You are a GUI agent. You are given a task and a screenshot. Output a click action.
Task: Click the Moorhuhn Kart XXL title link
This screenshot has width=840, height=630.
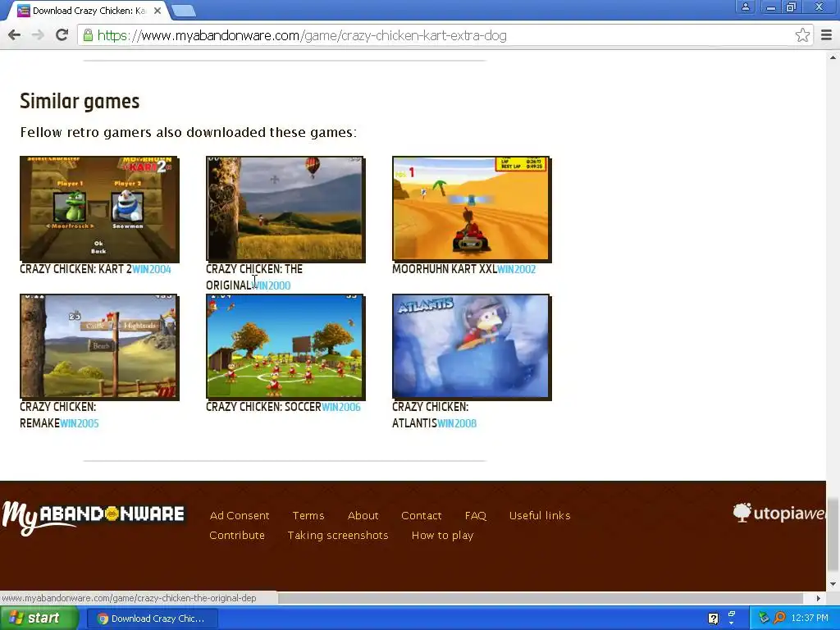pyautogui.click(x=445, y=269)
